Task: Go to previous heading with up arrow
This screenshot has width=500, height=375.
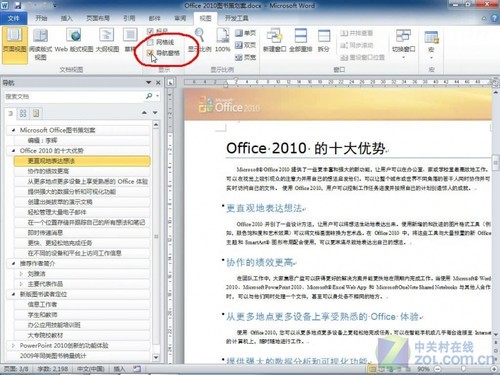Action: [x=144, y=113]
